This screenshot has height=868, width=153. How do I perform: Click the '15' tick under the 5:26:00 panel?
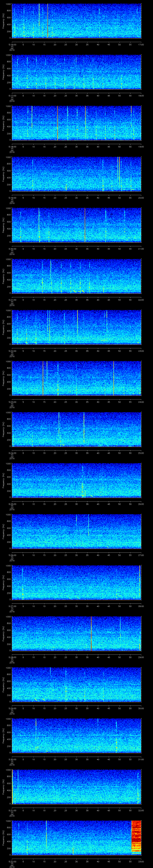pyautogui.click(x=44, y=555)
